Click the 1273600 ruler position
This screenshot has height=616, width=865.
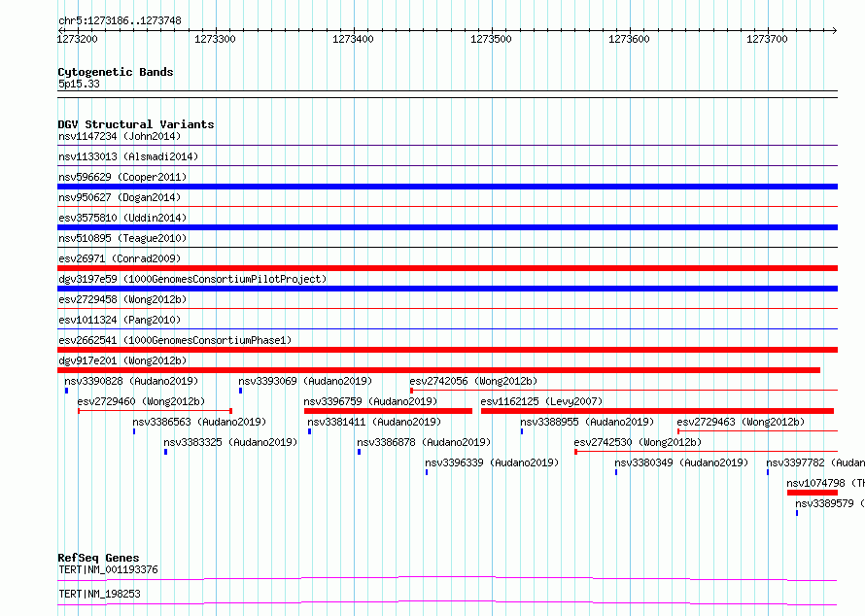pyautogui.click(x=629, y=39)
